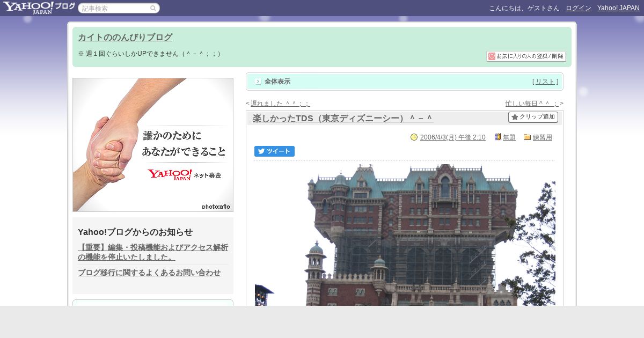The height and width of the screenshot is (338, 644).
Task: Click the こんにちは、ゲストさん greeting
Action: point(524,8)
